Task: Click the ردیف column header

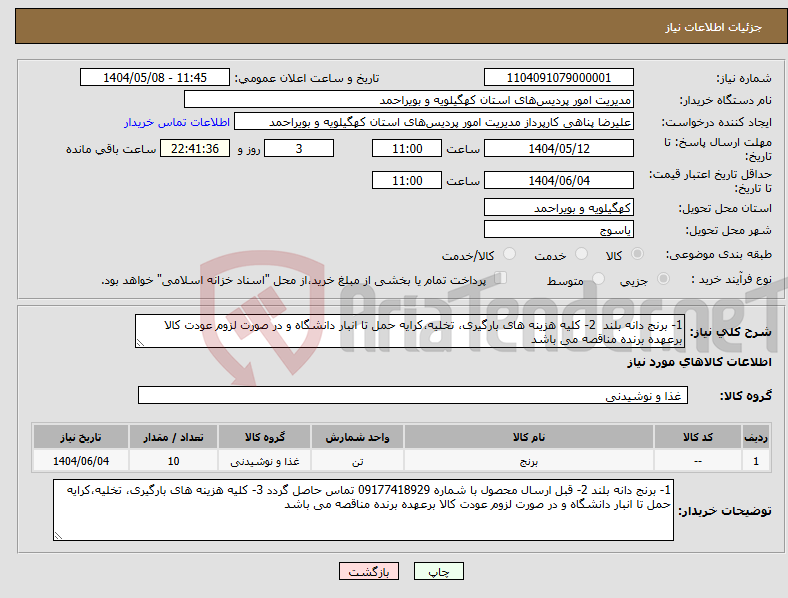Action: [756, 437]
